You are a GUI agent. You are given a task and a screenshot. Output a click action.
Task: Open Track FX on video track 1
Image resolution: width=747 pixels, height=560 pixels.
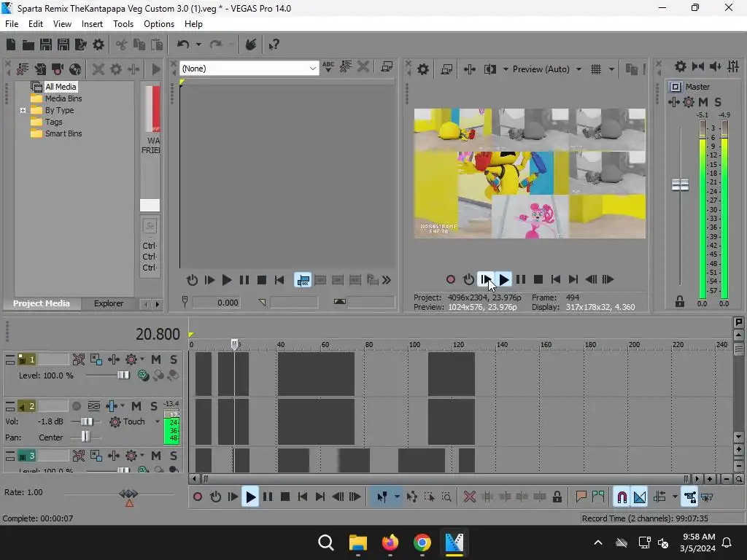[114, 359]
